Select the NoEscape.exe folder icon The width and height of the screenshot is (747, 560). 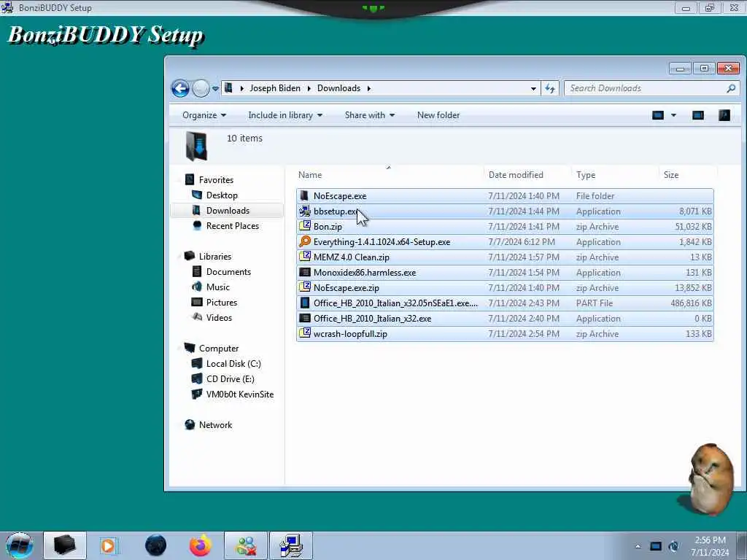pos(304,195)
